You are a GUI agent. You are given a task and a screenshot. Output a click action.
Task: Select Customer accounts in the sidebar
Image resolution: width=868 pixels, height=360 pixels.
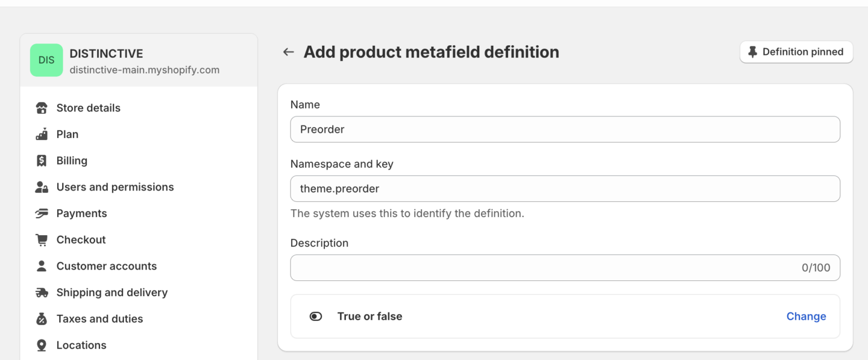pos(106,266)
